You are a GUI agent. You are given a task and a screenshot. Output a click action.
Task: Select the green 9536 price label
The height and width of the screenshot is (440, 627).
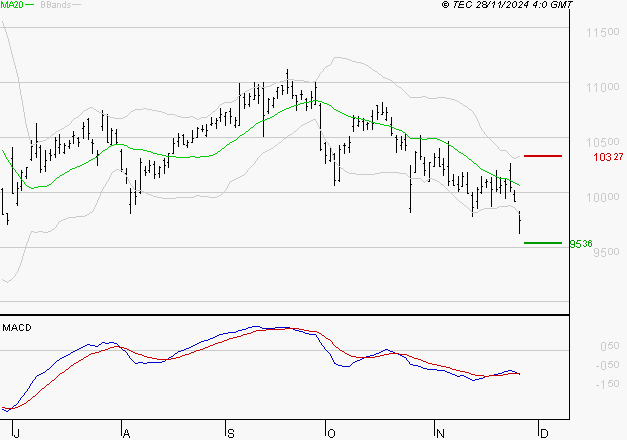[581, 243]
